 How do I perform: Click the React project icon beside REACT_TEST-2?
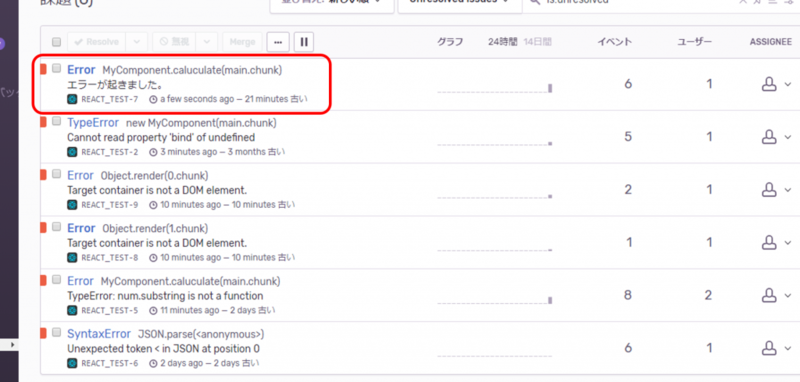pos(72,152)
